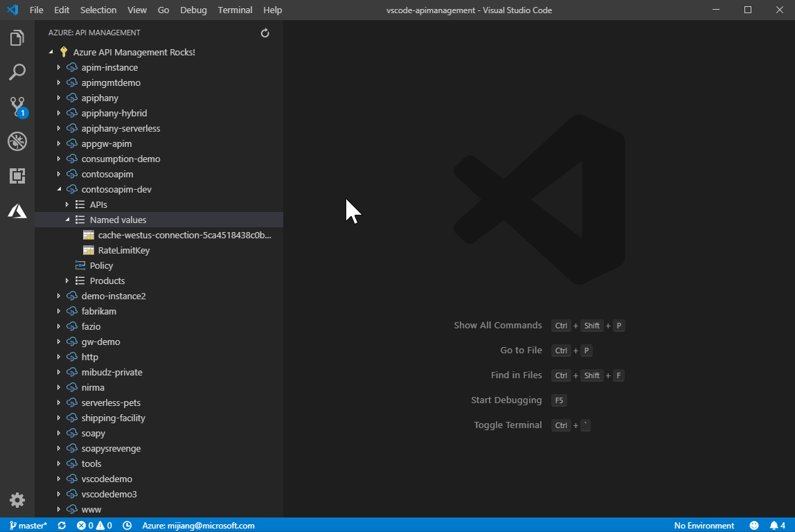Click the feedback smiley icon
795x532 pixels.
[x=754, y=525]
